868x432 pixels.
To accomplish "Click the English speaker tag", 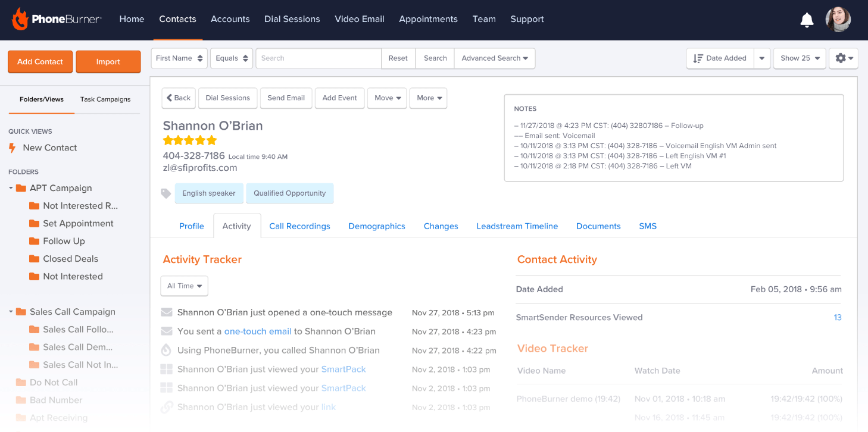I will click(x=209, y=193).
